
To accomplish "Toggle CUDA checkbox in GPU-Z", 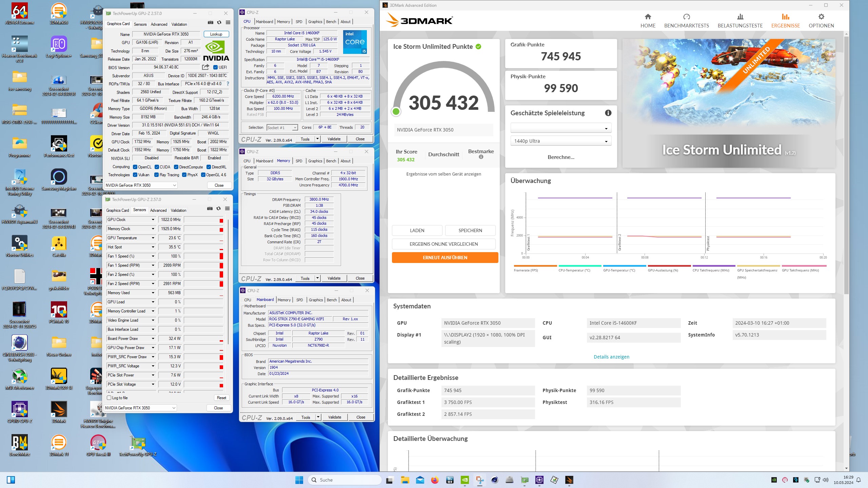I will [157, 167].
